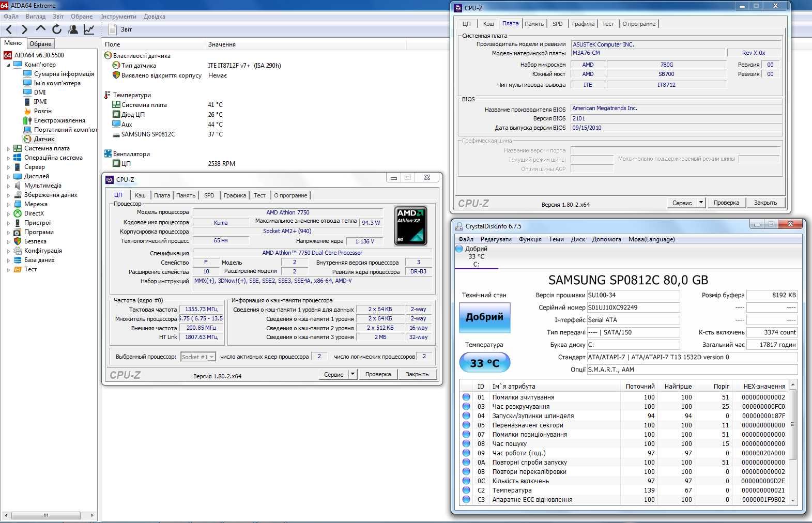This screenshot has height=523, width=812.
Task: Expand the Мультимедіа tree node
Action: click(x=8, y=186)
